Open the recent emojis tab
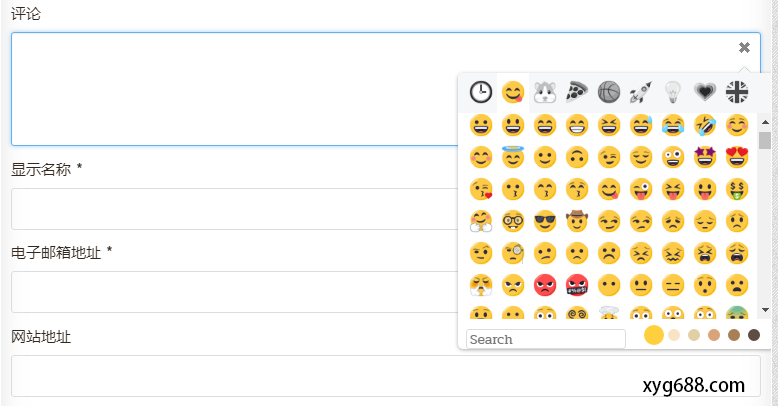Image resolution: width=778 pixels, height=406 pixels. 481,92
